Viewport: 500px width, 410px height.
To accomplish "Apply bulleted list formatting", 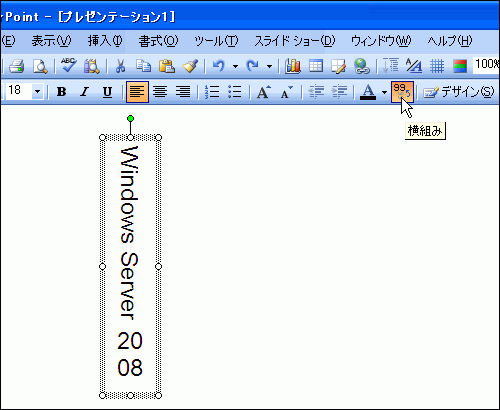I will pos(235,92).
